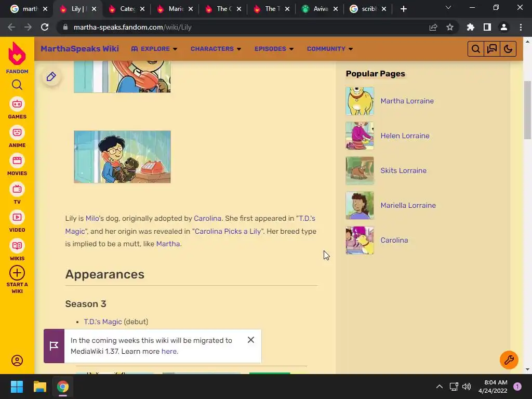Open Chrome extensions puzzle icon

click(x=471, y=27)
